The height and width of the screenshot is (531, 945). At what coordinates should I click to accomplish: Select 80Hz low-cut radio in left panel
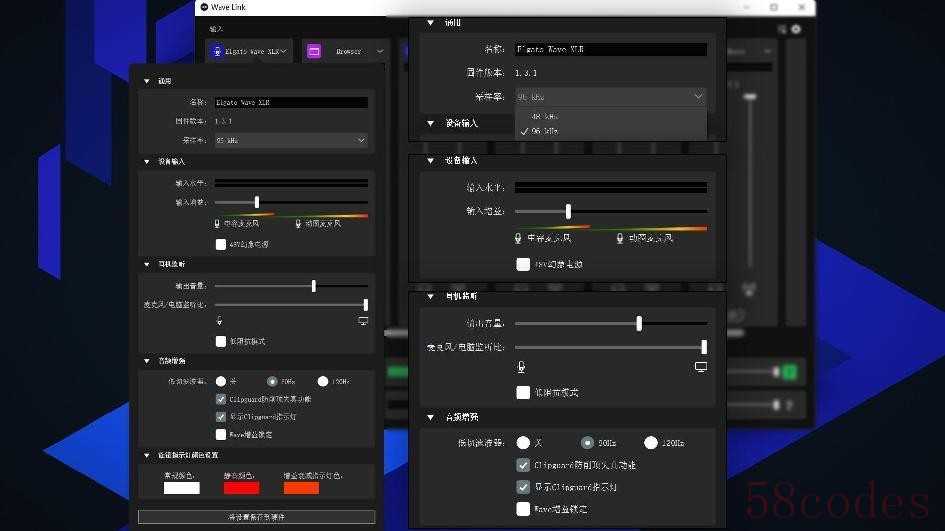click(x=272, y=382)
